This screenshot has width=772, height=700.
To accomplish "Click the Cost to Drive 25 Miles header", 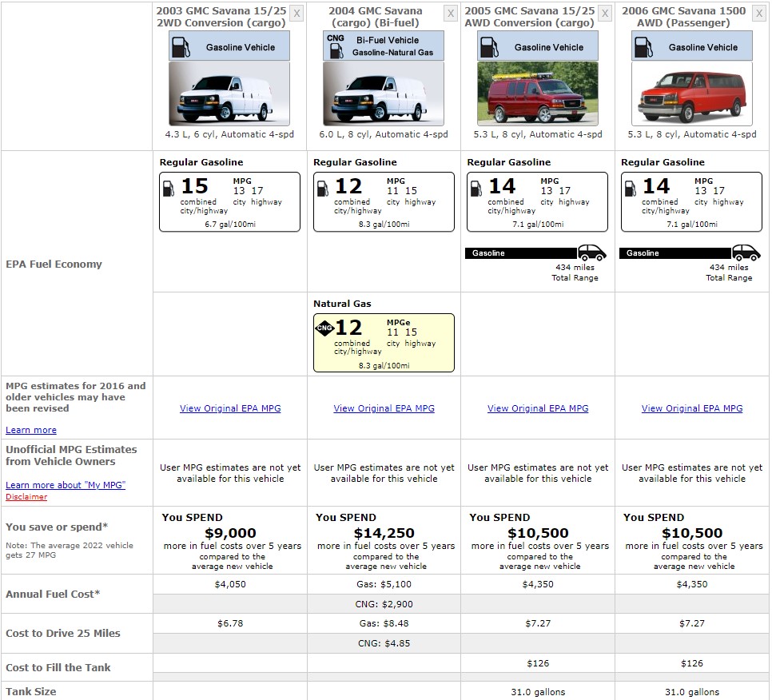I will 63,633.
